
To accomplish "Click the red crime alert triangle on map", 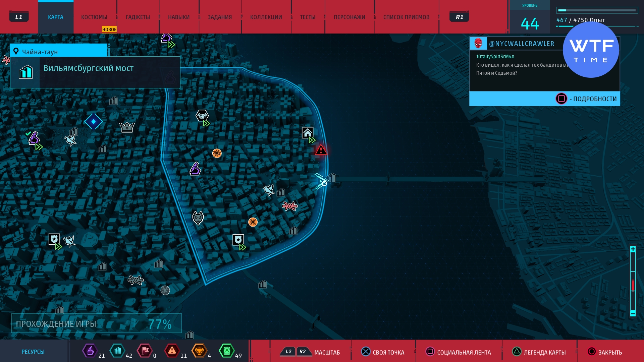I will pos(321,150).
